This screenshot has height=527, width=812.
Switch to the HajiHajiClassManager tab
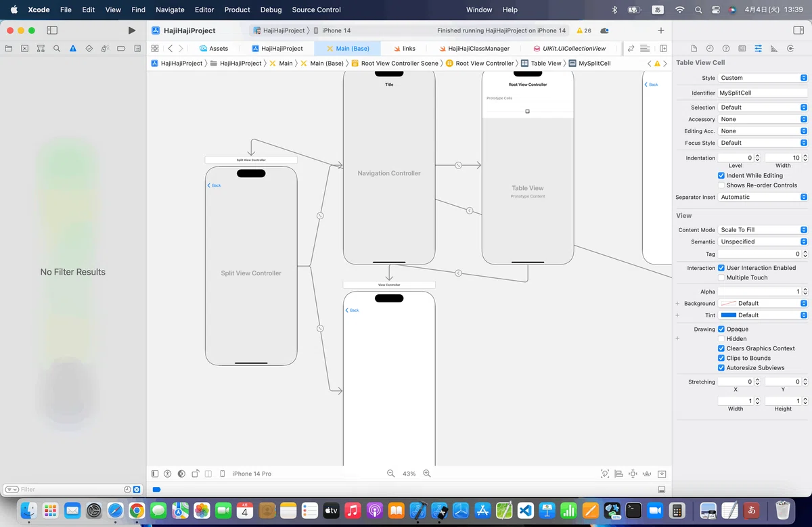tap(474, 49)
